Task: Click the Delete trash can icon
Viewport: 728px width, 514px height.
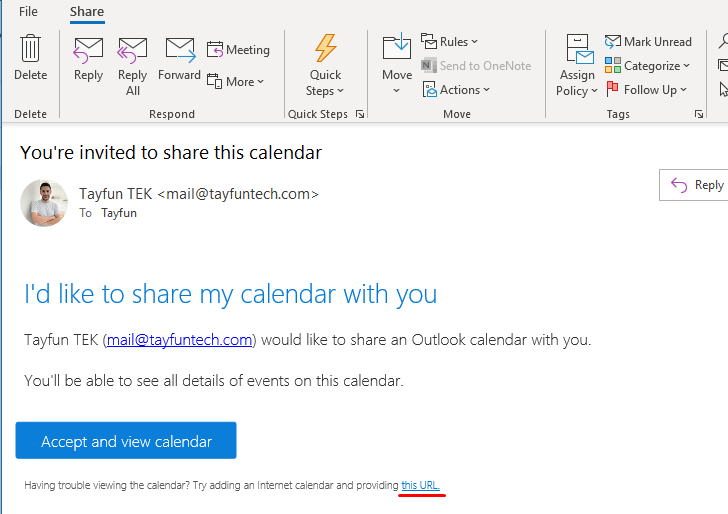Action: (30, 50)
